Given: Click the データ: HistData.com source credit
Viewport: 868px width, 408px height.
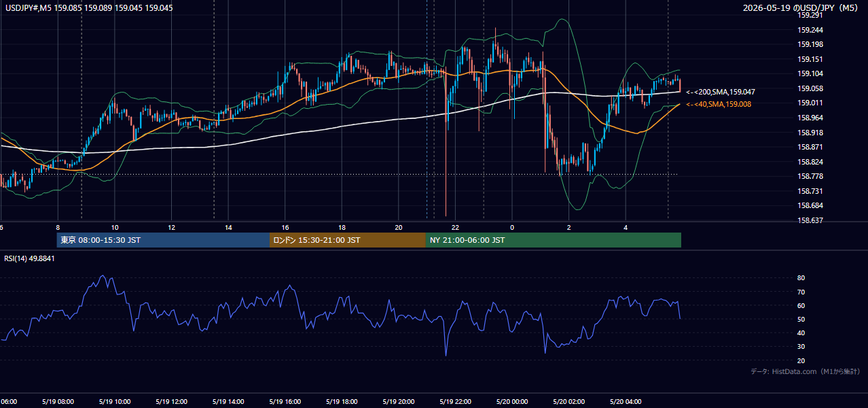Looking at the screenshot, I should click(805, 371).
